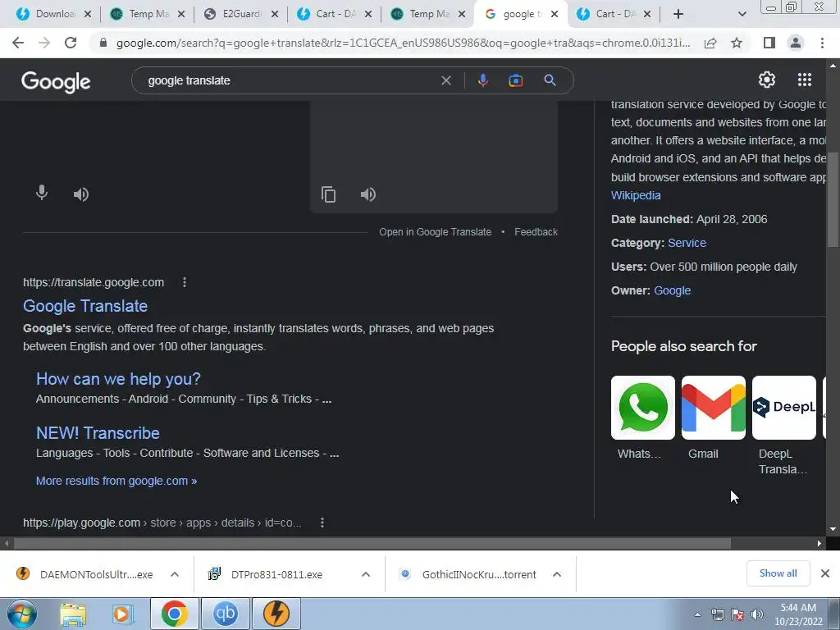
Task: Open the Google Translate result title
Action: click(x=85, y=306)
